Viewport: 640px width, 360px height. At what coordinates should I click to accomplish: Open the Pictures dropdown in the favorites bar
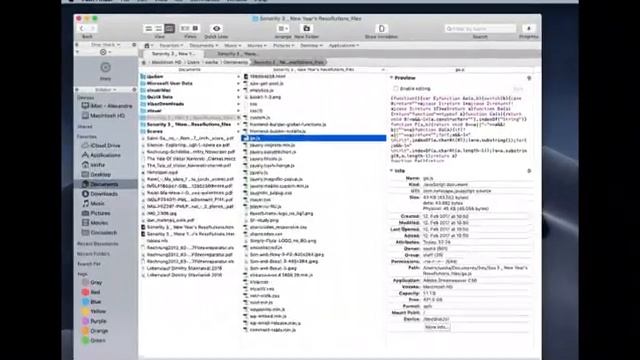[x=283, y=46]
